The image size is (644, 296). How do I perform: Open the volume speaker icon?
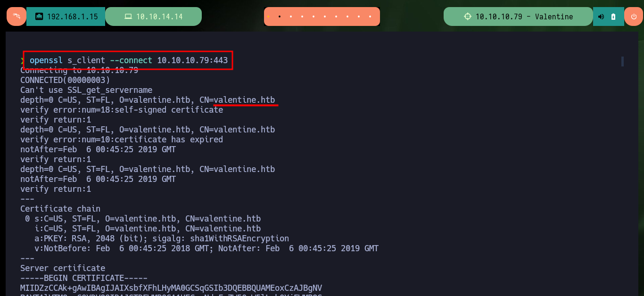pos(601,16)
